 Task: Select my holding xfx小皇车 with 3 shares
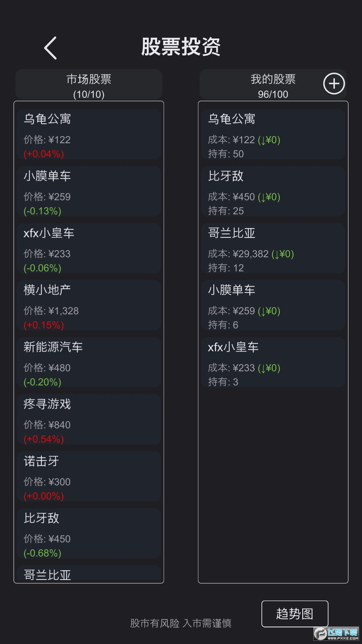click(273, 363)
